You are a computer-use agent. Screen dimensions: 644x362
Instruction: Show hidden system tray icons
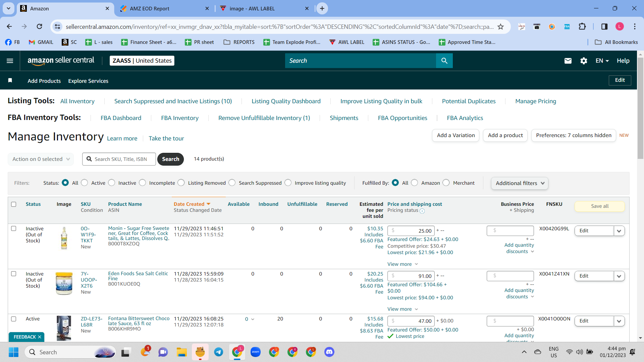[x=524, y=352]
